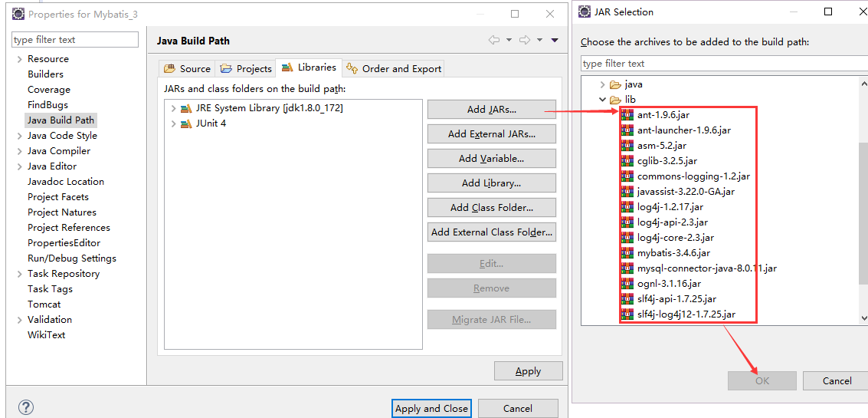Click the mysql-connector-java-8.0.11.jar archive icon
Image resolution: width=868 pixels, height=418 pixels.
tap(627, 268)
